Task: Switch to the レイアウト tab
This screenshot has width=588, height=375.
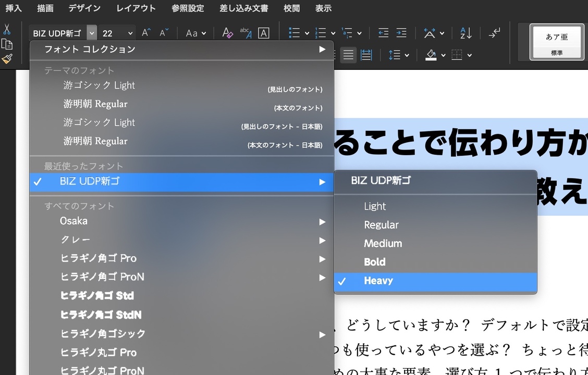Action: pos(136,8)
